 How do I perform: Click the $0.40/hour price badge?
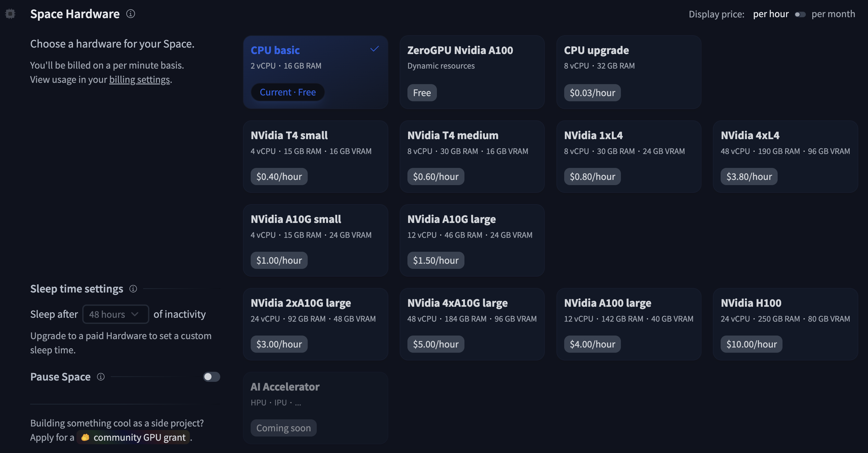[x=279, y=176]
